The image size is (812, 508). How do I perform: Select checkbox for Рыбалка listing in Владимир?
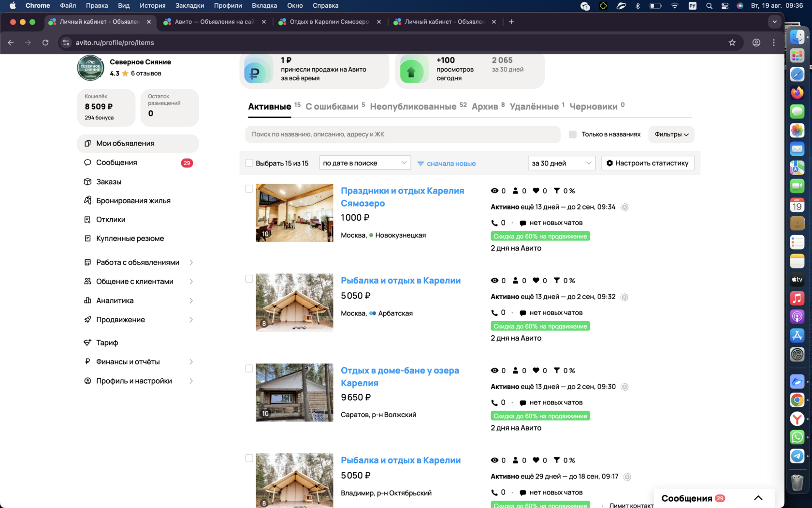tap(249, 458)
